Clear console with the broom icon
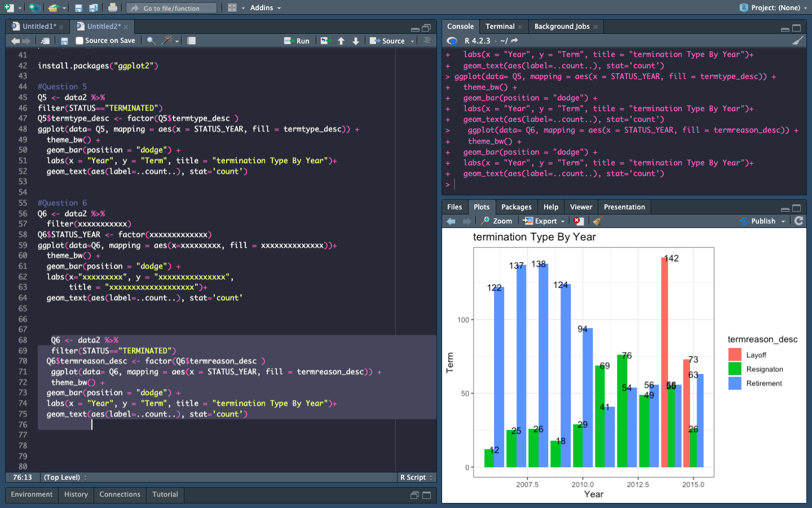The height and width of the screenshot is (508, 812). (x=797, y=41)
